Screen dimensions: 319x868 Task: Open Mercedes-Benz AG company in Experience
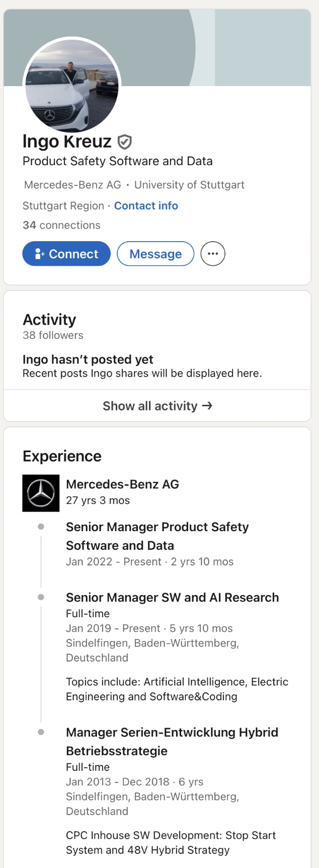[122, 484]
